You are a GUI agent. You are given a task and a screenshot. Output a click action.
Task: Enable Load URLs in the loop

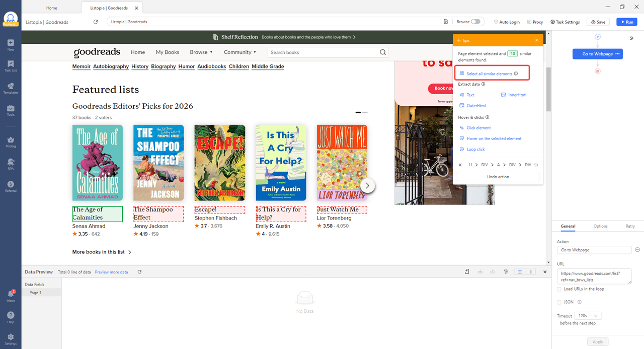(559, 289)
